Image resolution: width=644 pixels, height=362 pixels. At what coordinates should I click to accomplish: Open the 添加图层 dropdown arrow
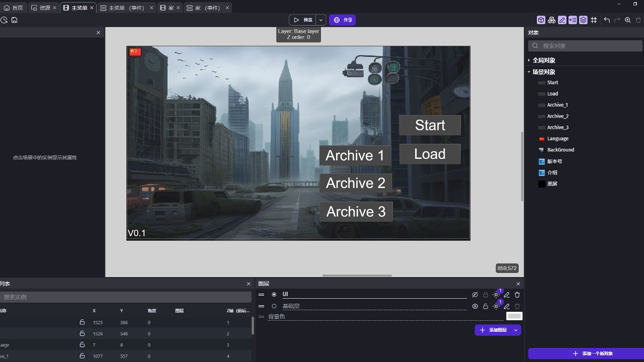[515, 330]
